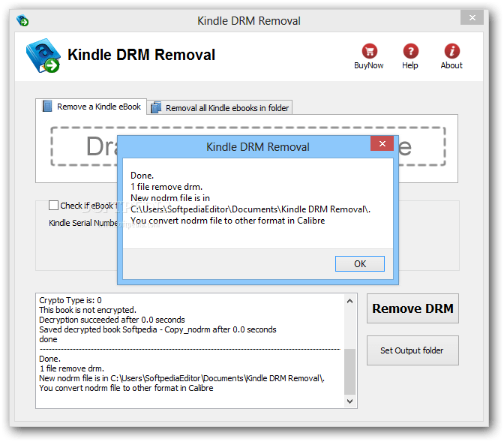This screenshot has width=504, height=442.
Task: Click the Set Output folder button
Action: [x=412, y=350]
